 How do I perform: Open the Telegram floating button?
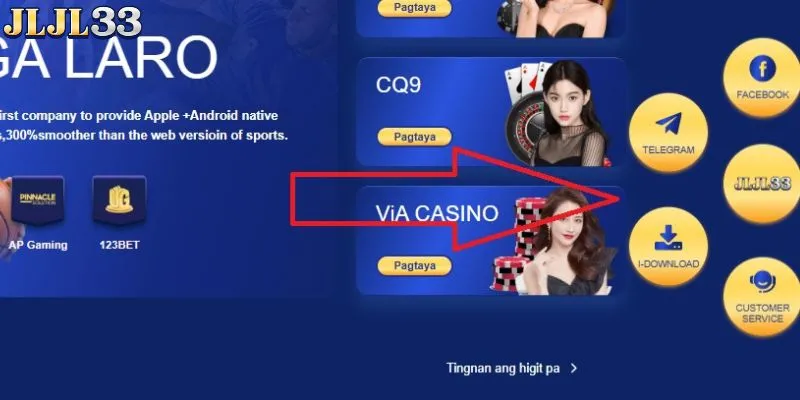668,133
